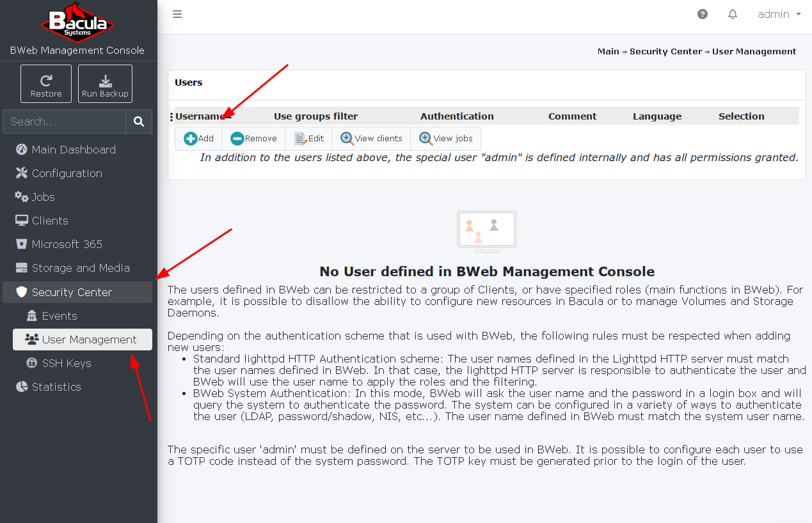Click the Restore button

point(46,84)
